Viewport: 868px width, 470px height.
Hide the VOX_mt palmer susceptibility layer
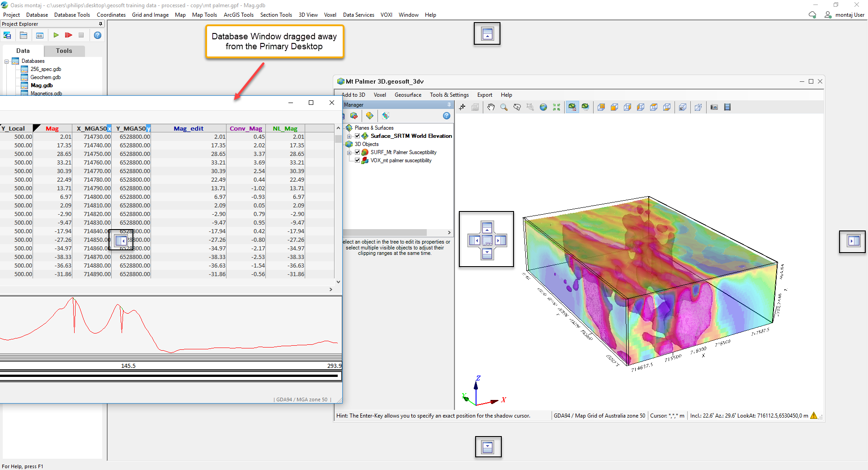358,160
